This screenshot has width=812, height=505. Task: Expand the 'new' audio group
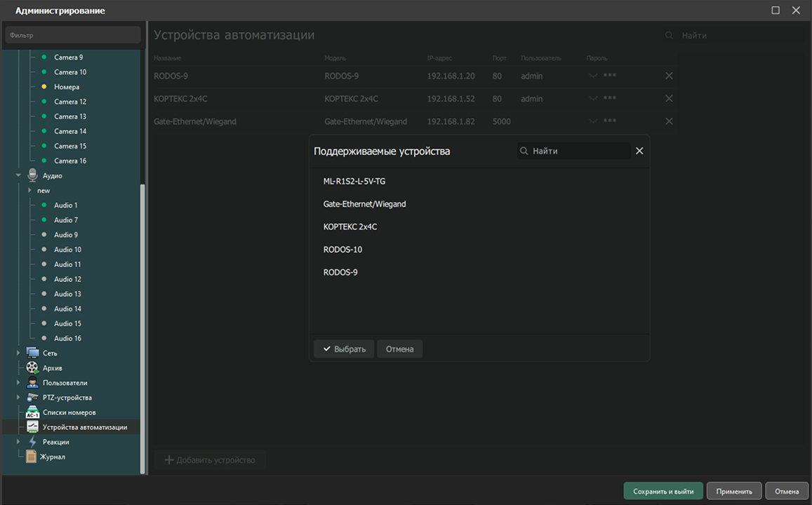click(x=29, y=191)
